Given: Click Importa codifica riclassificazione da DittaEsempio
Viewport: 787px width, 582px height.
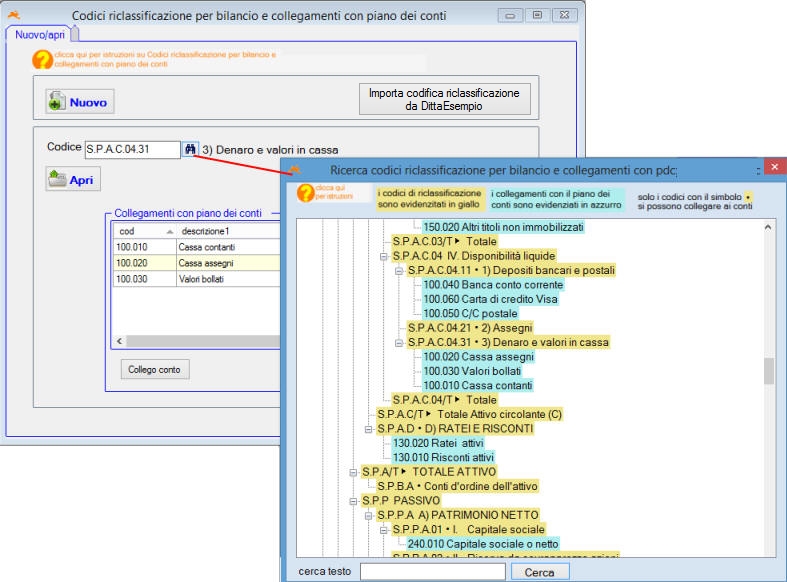Looking at the screenshot, I should coord(444,99).
